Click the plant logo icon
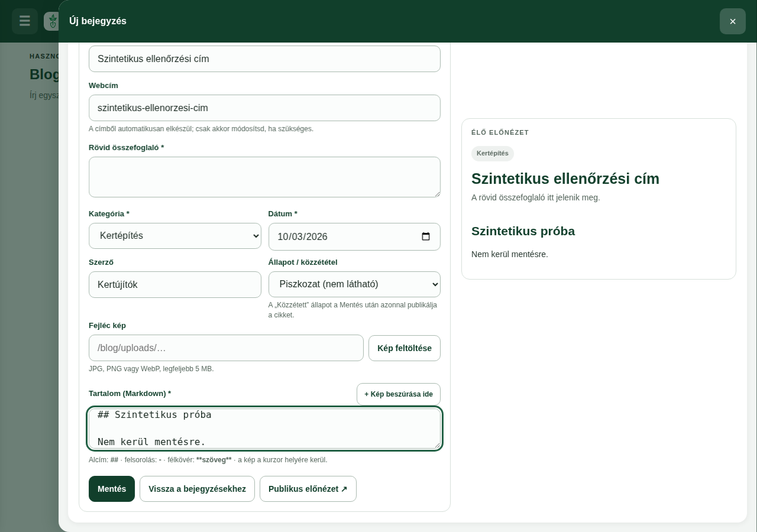 point(53,21)
